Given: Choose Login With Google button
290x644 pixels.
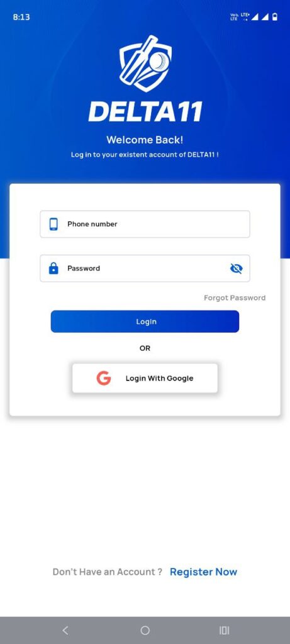Looking at the screenshot, I should 145,378.
